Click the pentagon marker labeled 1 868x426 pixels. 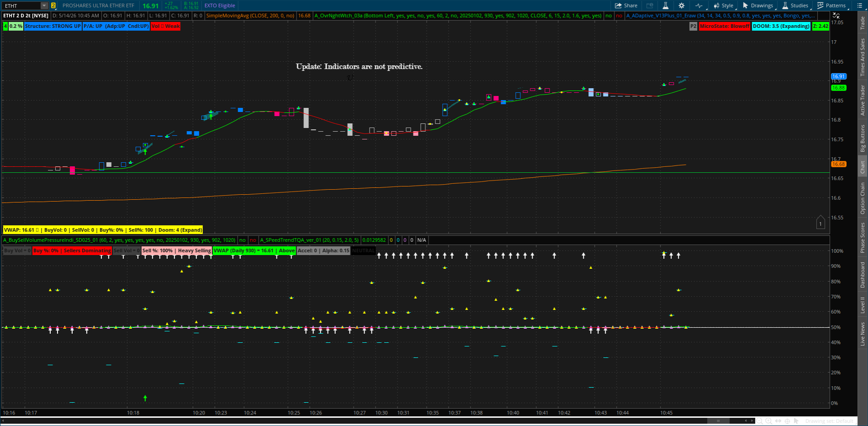pos(820,223)
